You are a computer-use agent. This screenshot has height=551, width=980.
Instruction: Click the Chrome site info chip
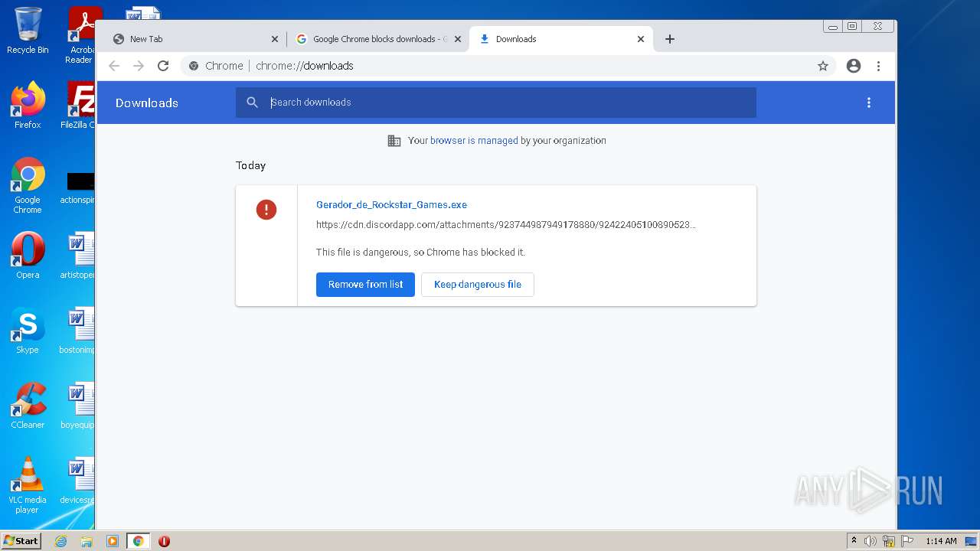[x=216, y=66]
